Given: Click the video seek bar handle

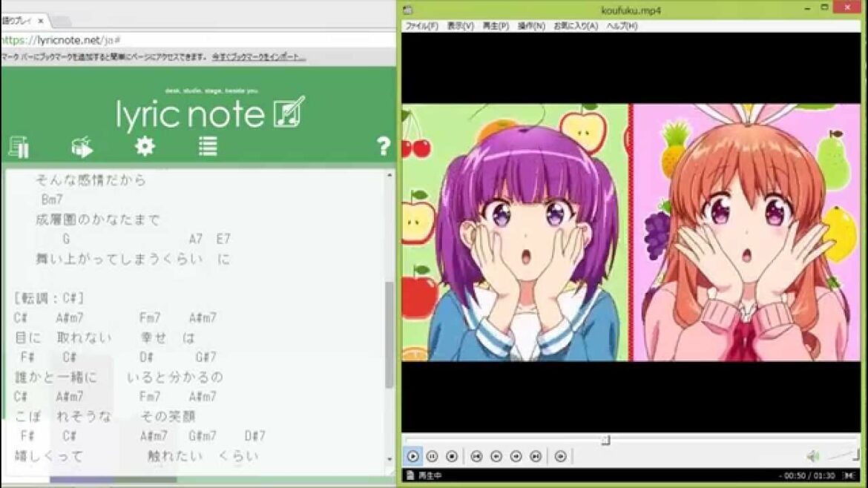Looking at the screenshot, I should pos(605,440).
